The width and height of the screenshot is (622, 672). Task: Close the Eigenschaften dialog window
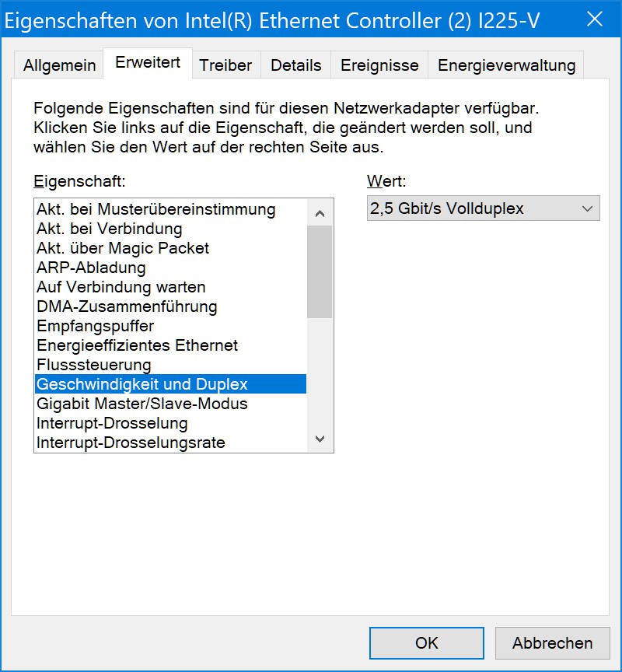click(x=595, y=19)
